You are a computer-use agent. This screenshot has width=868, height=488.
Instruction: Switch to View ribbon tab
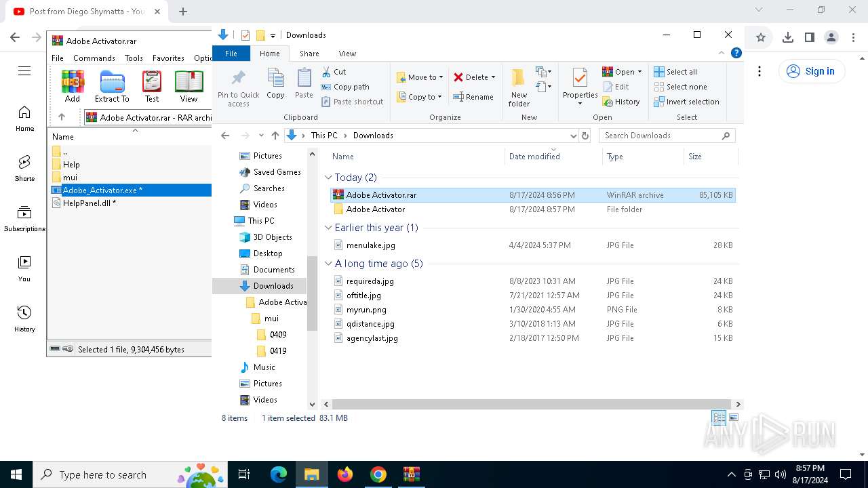[x=347, y=54]
